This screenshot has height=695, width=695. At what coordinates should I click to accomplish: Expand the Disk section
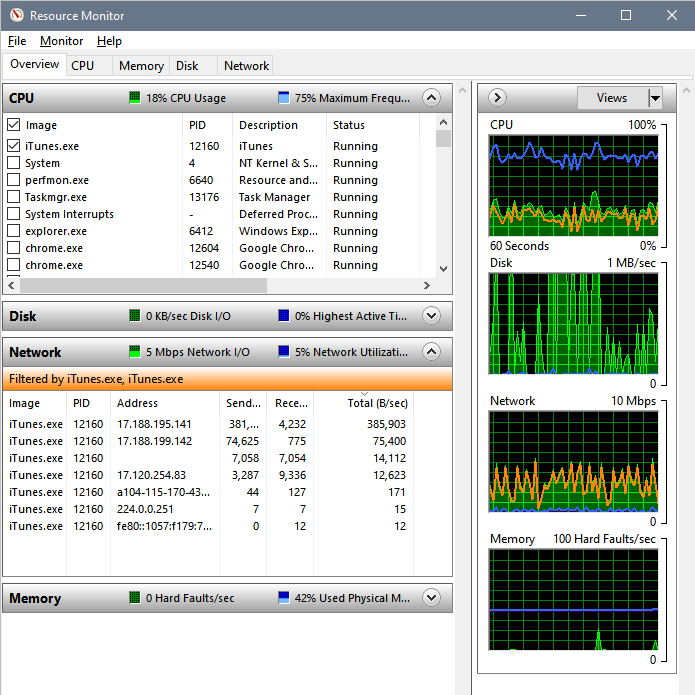click(431, 316)
